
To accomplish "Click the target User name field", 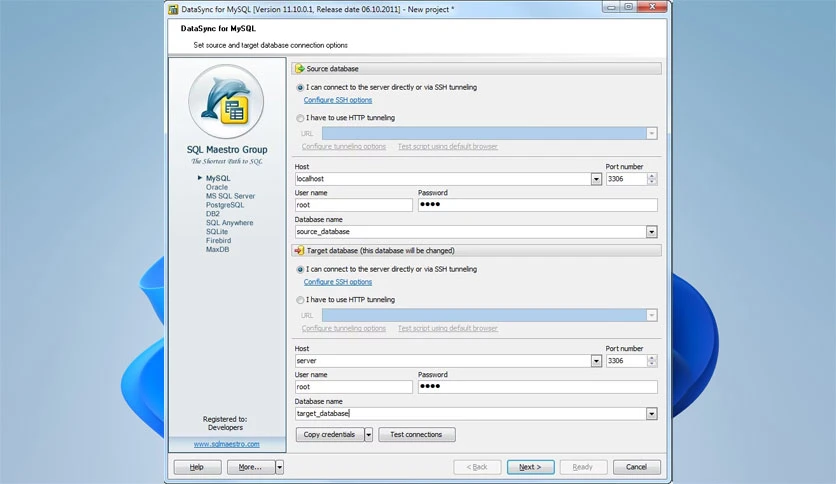I will click(353, 387).
